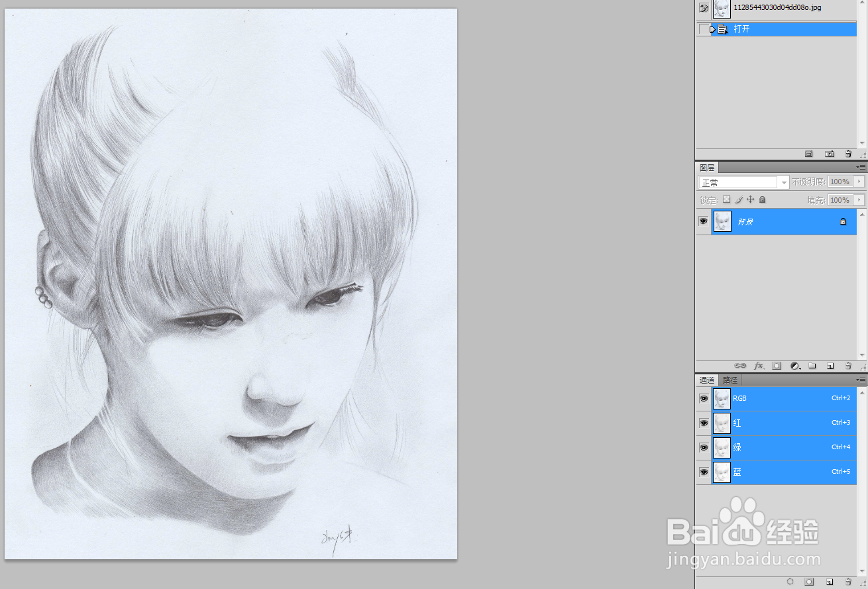Viewport: 868px width, 589px height.
Task: Switch to the 通道 (Channels) tab
Action: 708,380
